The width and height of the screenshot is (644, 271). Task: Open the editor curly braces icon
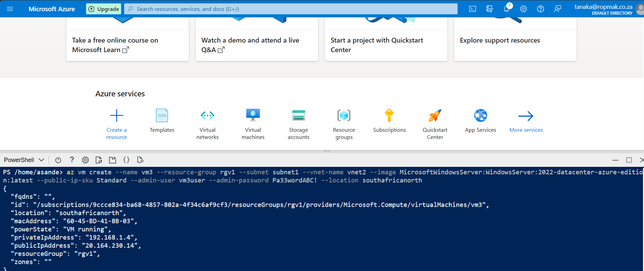click(x=126, y=160)
